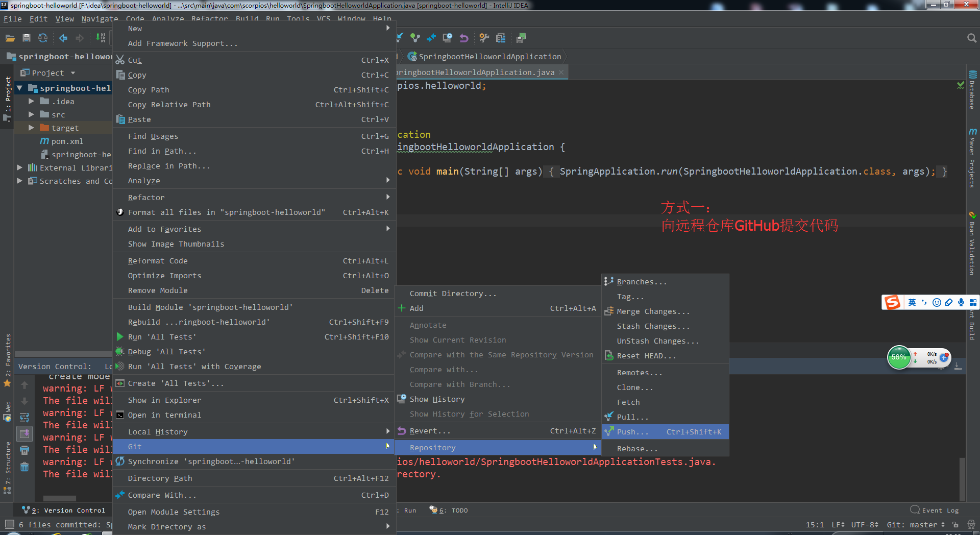980x535 pixels.
Task: Toggle tool window bars button in status bar
Action: tap(9, 524)
